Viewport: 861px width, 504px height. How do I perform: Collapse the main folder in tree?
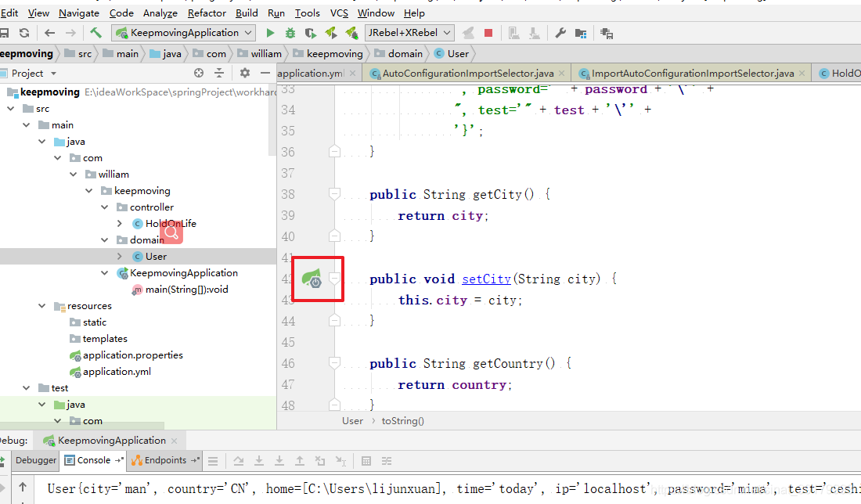click(27, 125)
